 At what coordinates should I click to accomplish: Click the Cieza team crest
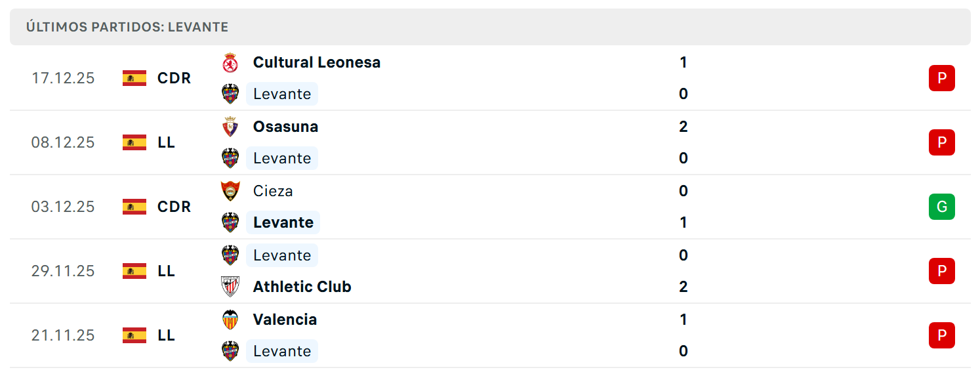coord(230,191)
